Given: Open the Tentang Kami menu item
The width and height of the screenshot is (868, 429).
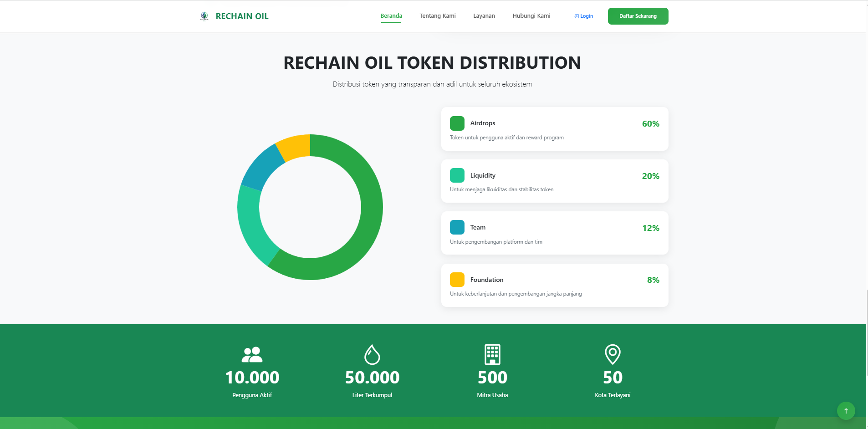Looking at the screenshot, I should coord(438,15).
